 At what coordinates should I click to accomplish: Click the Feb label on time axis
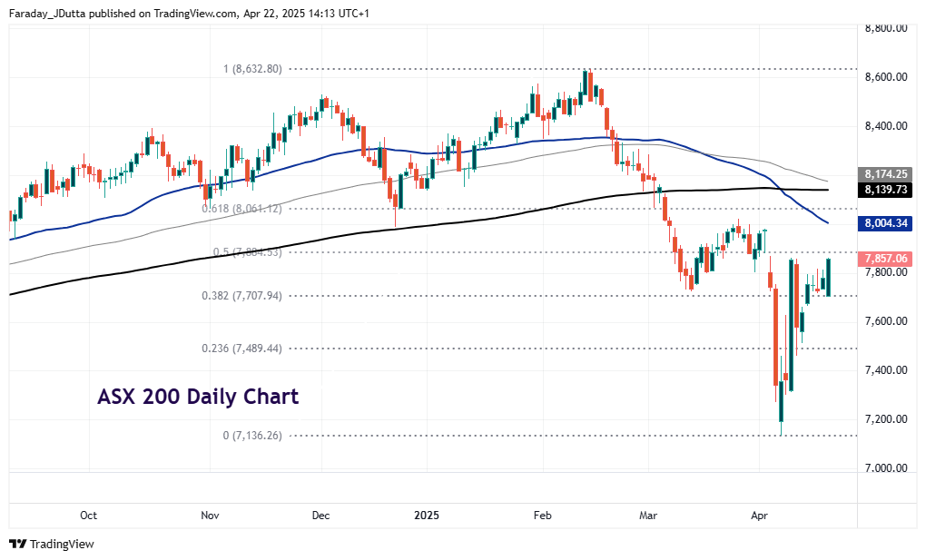click(542, 516)
